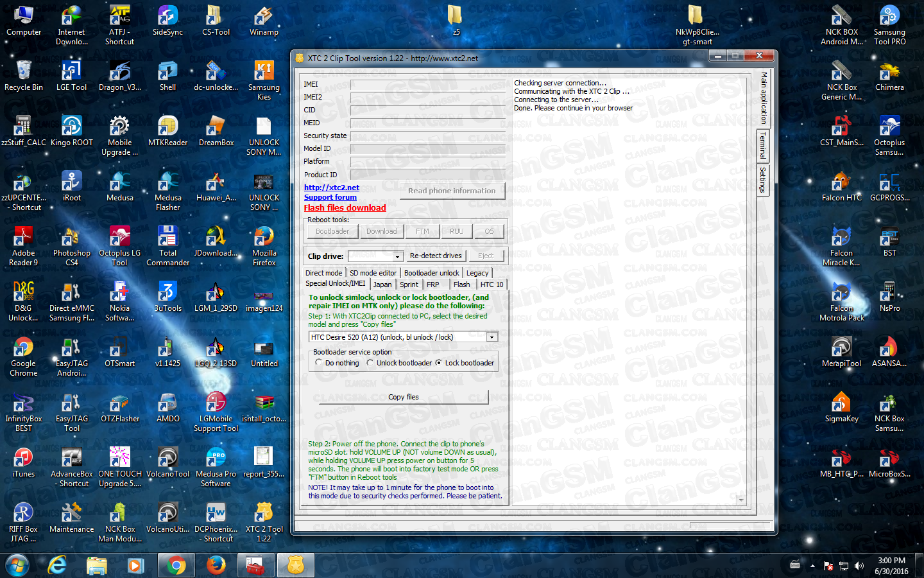Open the LGE Tool desktop icon
This screenshot has width=924, height=578.
pos(71,76)
